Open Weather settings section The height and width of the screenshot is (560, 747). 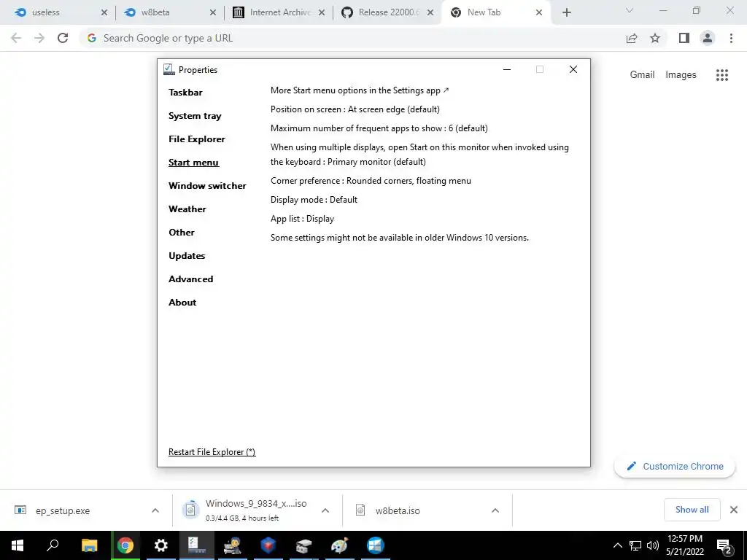[x=187, y=209]
